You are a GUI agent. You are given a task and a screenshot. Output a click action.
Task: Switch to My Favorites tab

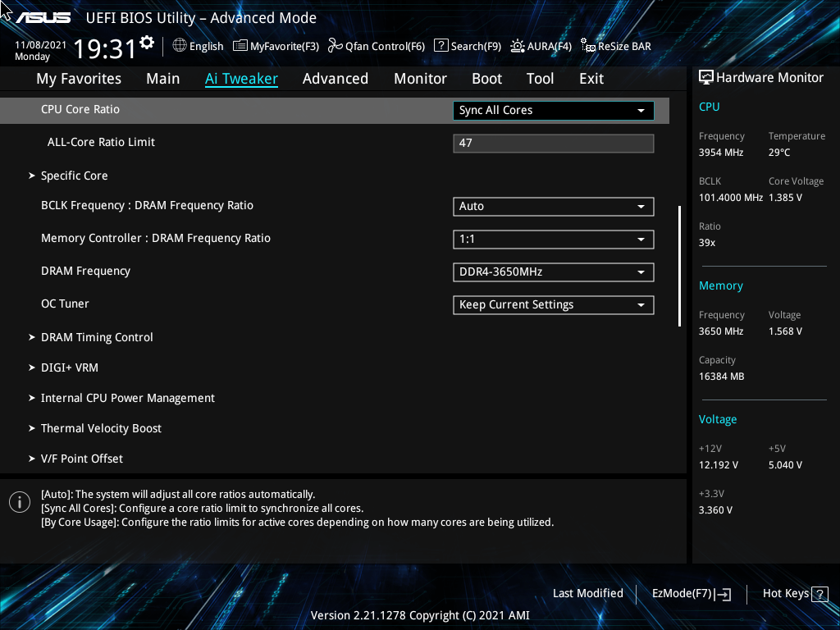(79, 79)
